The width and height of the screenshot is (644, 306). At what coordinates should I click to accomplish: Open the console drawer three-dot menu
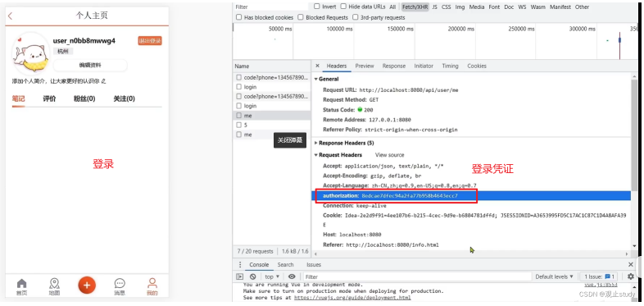240,265
